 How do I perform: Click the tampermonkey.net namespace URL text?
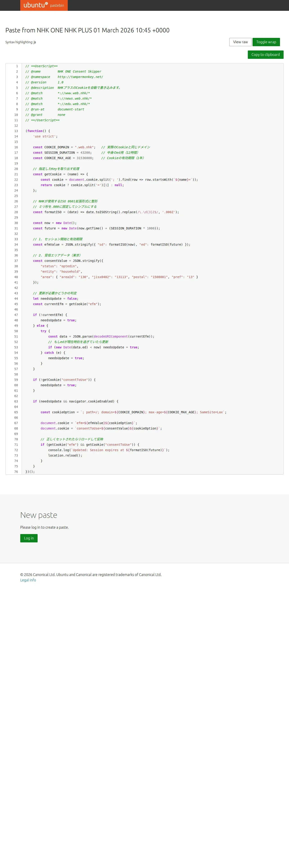(80, 77)
